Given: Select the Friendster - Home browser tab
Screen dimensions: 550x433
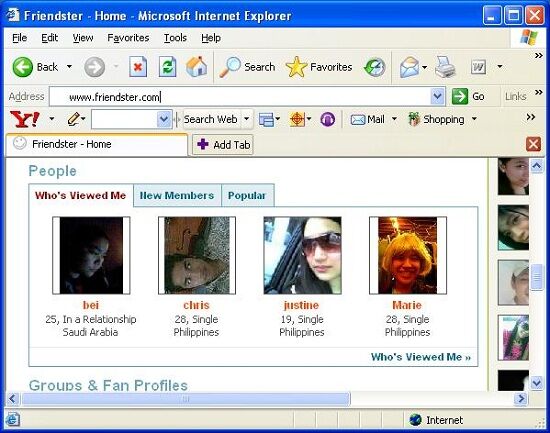Looking at the screenshot, I should [96, 144].
